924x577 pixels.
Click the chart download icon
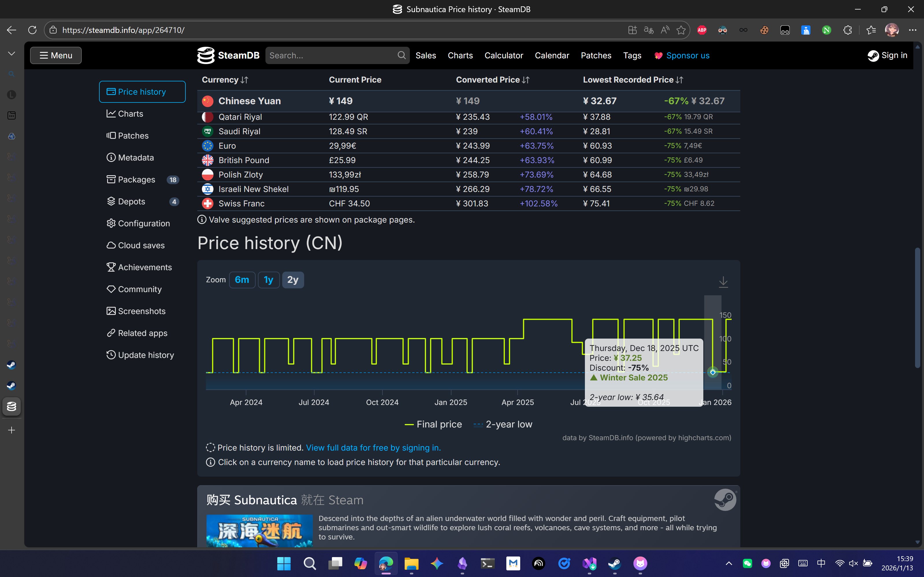723,282
